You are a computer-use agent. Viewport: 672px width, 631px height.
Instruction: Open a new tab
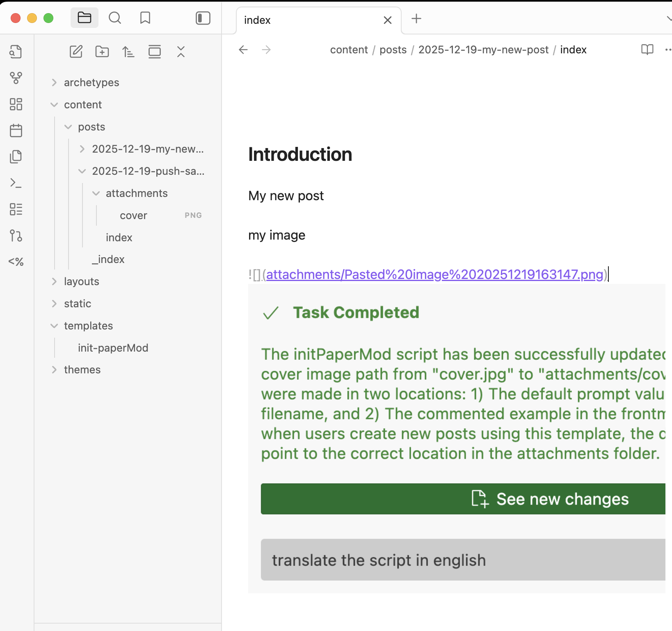point(416,19)
